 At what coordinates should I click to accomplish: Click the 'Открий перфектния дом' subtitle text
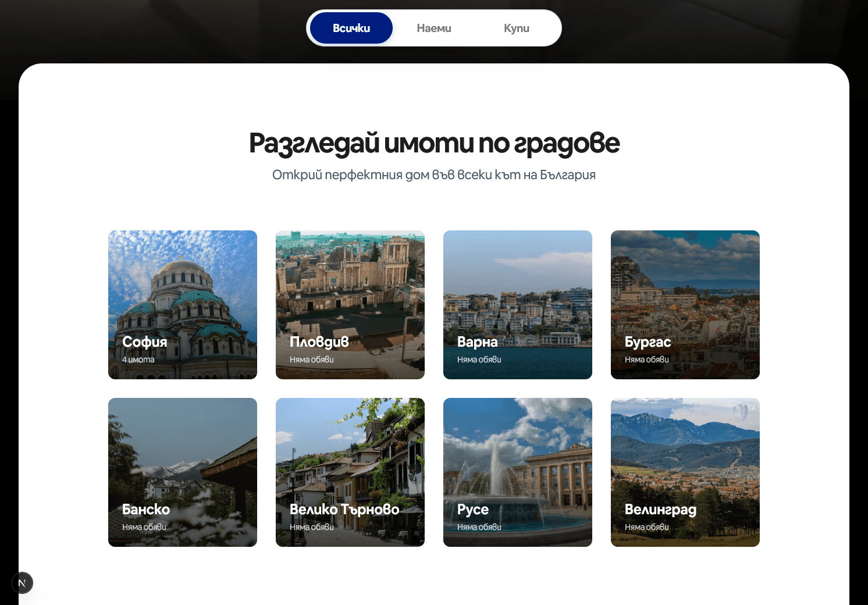point(434,175)
